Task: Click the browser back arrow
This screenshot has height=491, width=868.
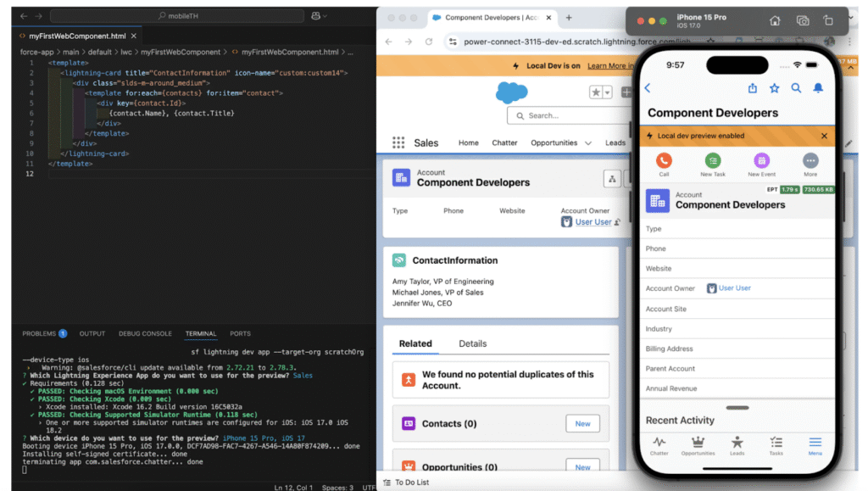Action: 388,42
